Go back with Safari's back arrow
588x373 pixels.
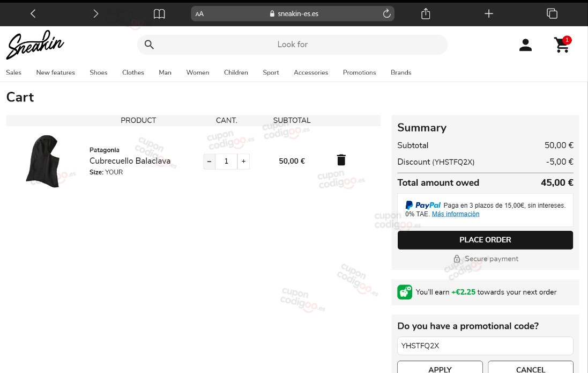pyautogui.click(x=33, y=14)
